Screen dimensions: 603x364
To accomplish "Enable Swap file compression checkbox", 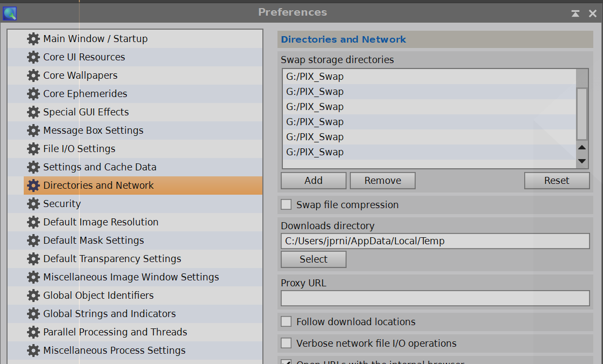I will 286,205.
